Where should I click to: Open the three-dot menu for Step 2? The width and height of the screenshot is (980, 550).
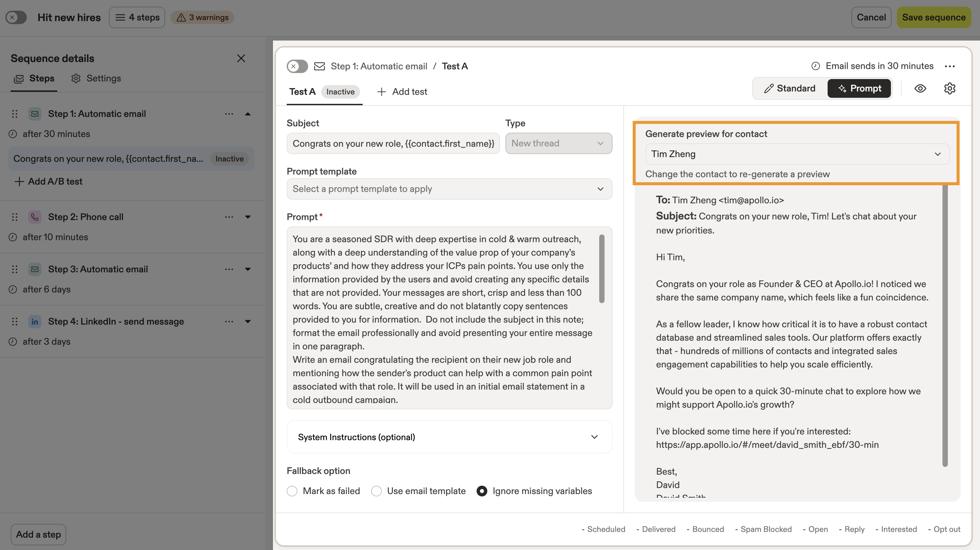coord(229,217)
